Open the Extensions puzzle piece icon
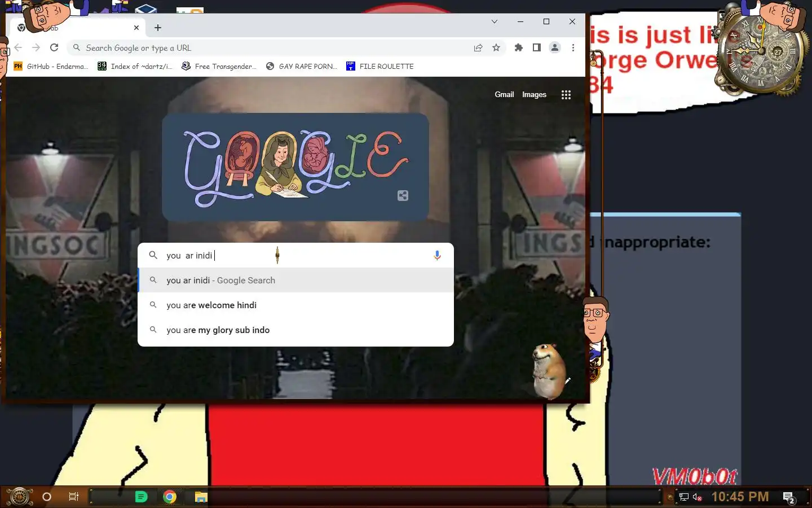 coord(519,47)
